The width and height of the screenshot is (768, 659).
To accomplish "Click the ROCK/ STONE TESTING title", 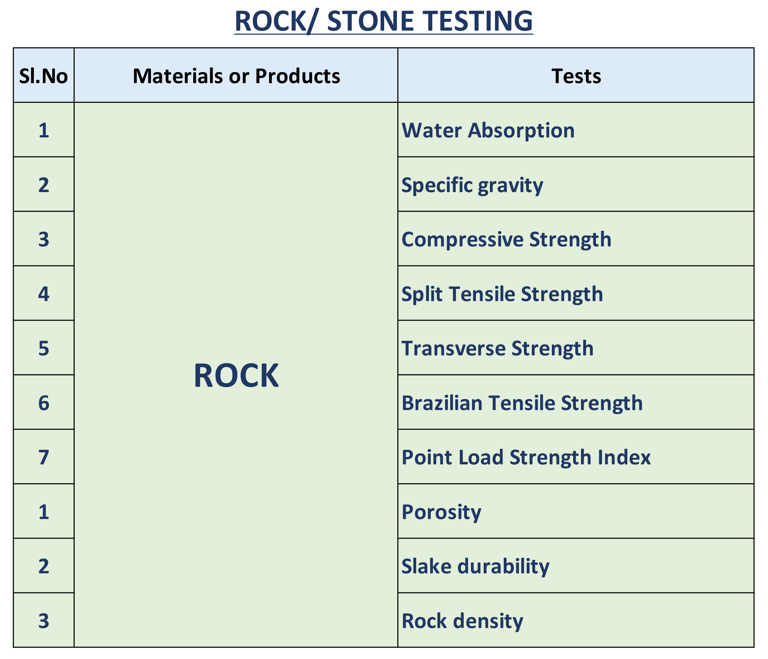I will tap(383, 21).
